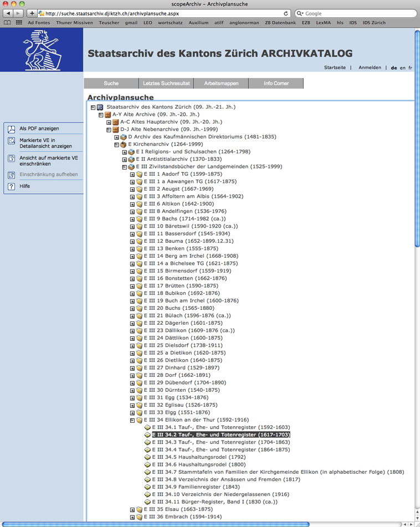
Task: Open the Info Corner tab
Action: point(276,83)
